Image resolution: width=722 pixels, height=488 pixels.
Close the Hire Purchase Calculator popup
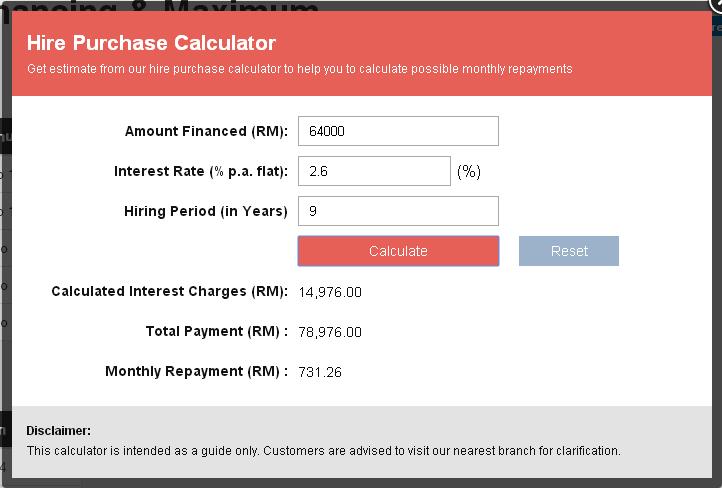714,5
